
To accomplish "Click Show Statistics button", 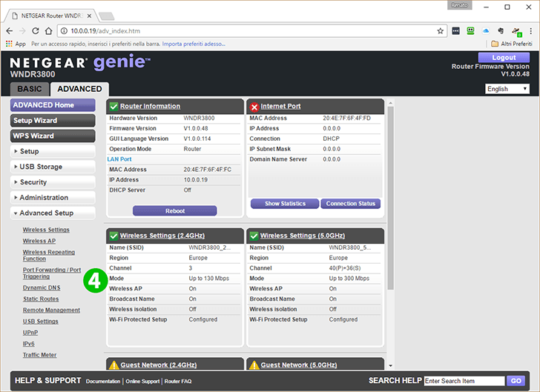I will 285,204.
